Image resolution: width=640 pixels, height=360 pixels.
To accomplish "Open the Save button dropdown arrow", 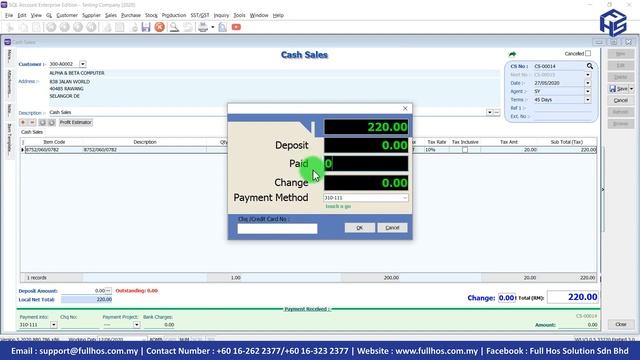I will pos(631,89).
